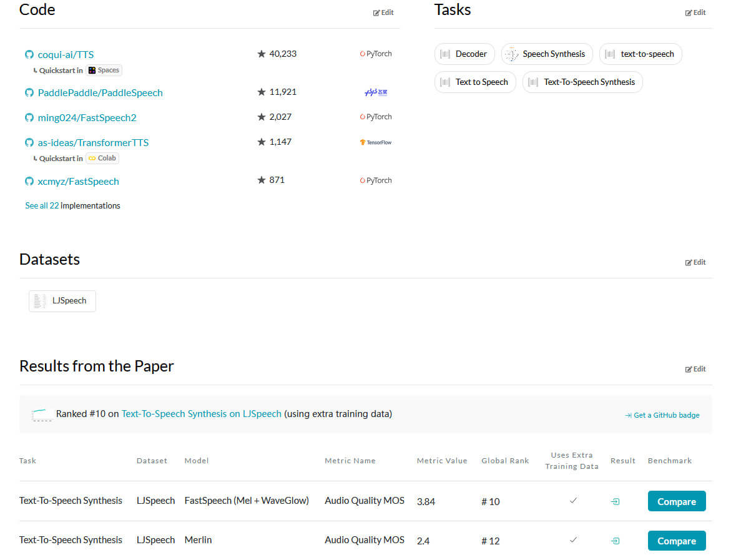Click GitHub icon beside ming024/FastSpeech2

[x=29, y=117]
